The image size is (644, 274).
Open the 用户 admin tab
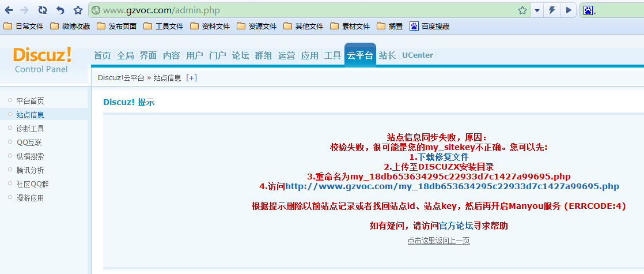point(194,55)
